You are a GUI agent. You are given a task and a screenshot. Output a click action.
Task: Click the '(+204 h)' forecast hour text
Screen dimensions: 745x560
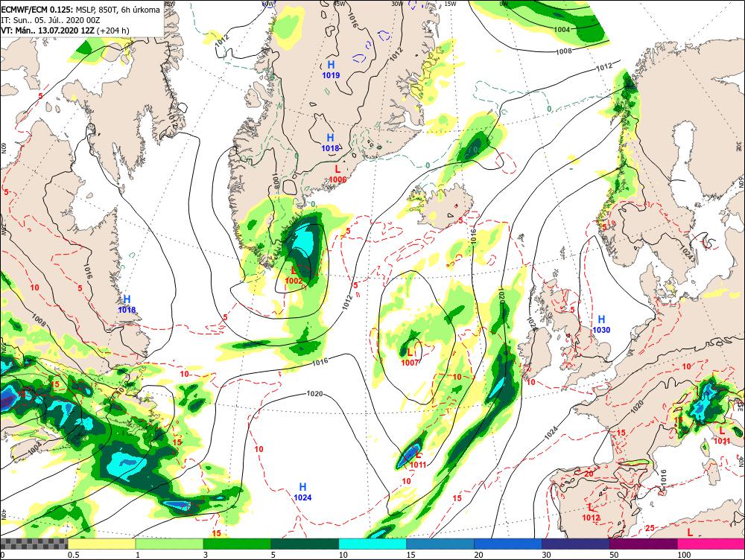point(113,31)
